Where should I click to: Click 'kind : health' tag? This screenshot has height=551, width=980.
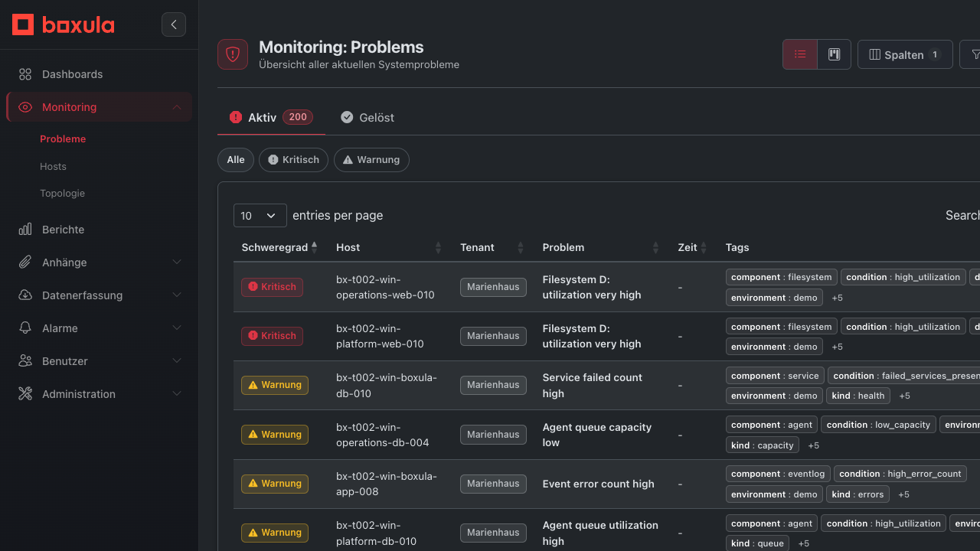click(x=858, y=396)
